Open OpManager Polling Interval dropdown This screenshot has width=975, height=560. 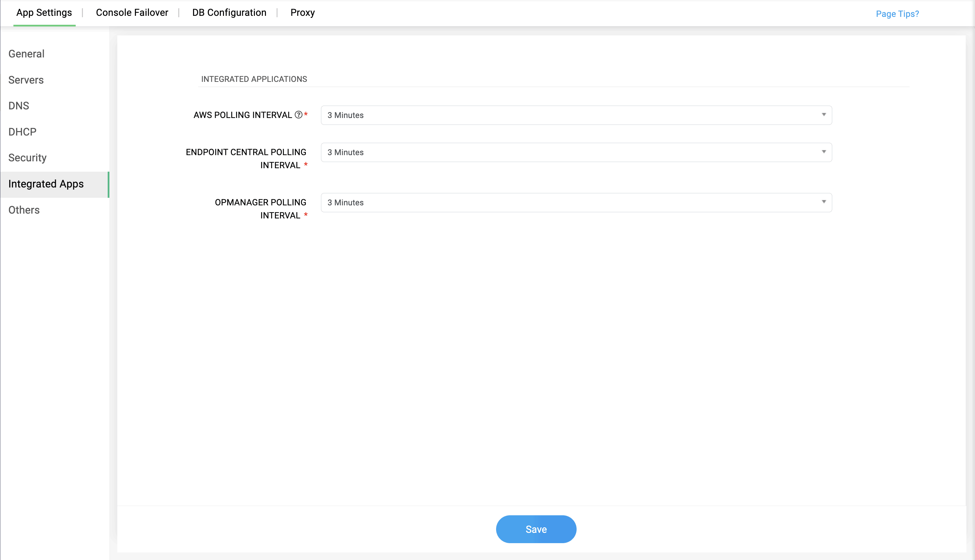[824, 202]
